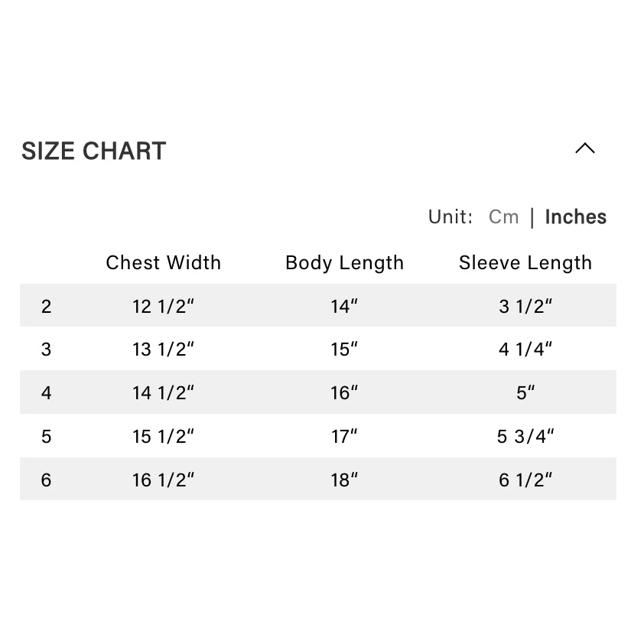Select the size 5 row label
This screenshot has width=644, height=644.
[47, 437]
